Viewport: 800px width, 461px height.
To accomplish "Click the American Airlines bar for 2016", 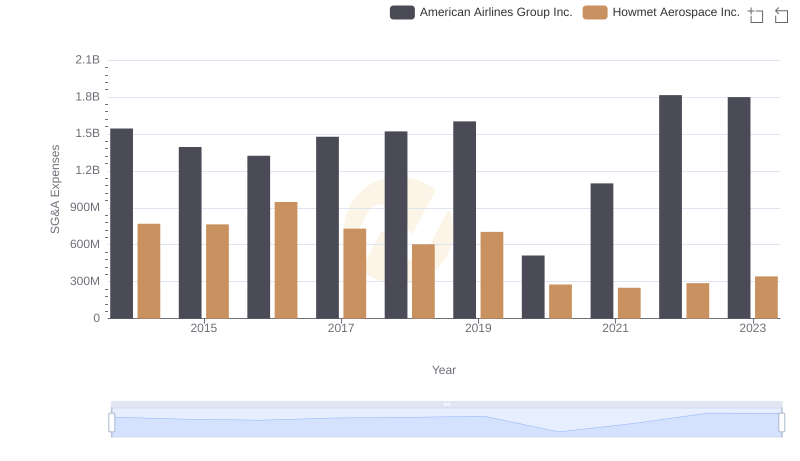I will click(x=259, y=237).
